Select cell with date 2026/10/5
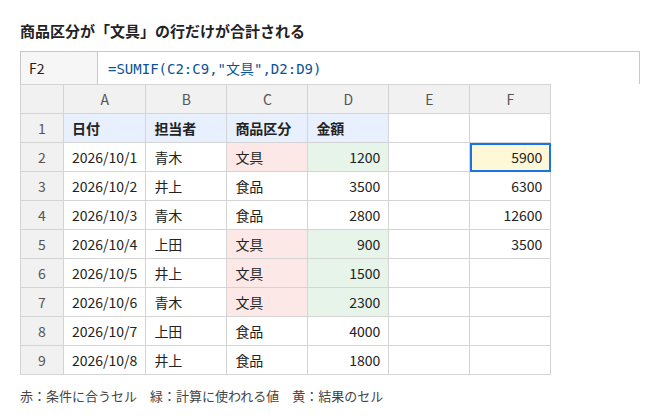The image size is (660, 419). pyautogui.click(x=104, y=274)
